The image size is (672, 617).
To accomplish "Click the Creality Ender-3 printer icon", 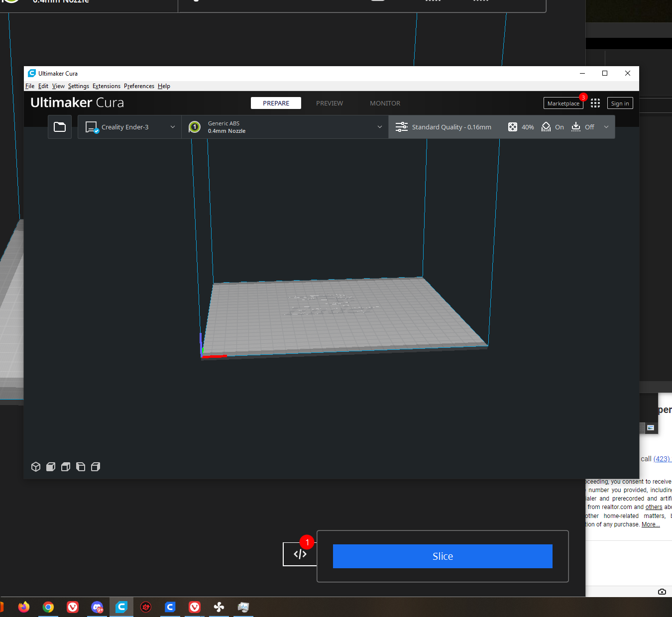I will click(92, 127).
